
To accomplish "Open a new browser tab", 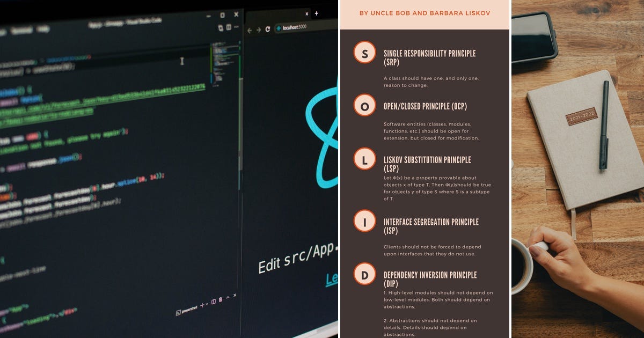I will pos(316,13).
